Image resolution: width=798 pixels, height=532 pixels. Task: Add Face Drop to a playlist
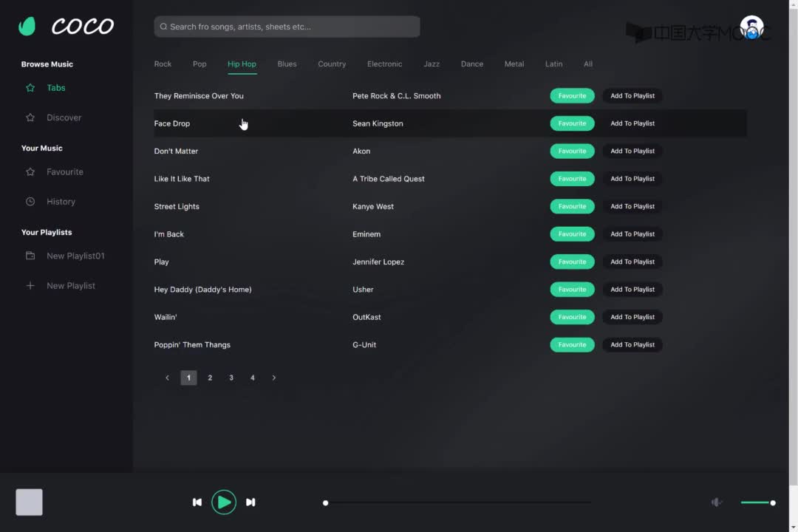(x=632, y=123)
